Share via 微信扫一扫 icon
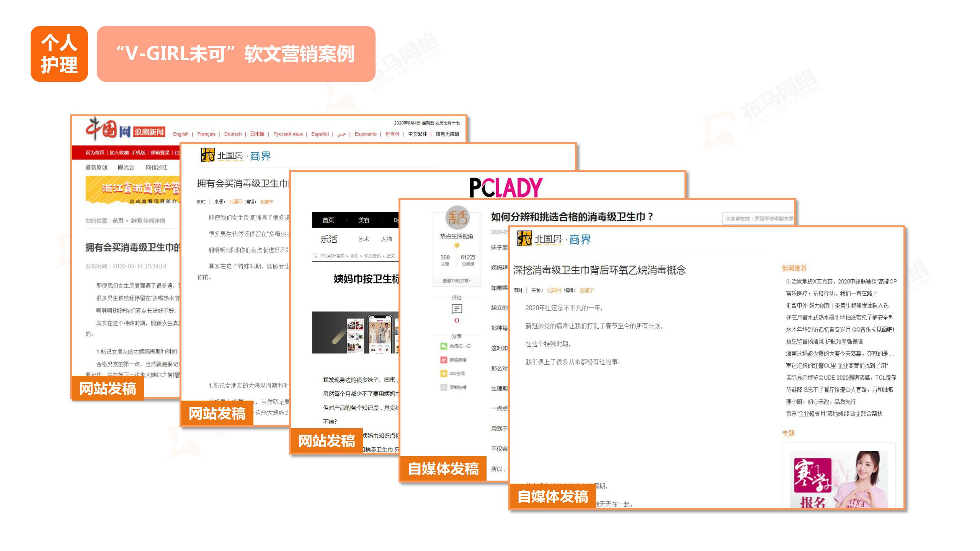Viewport: 980px width, 551px height. click(x=444, y=346)
